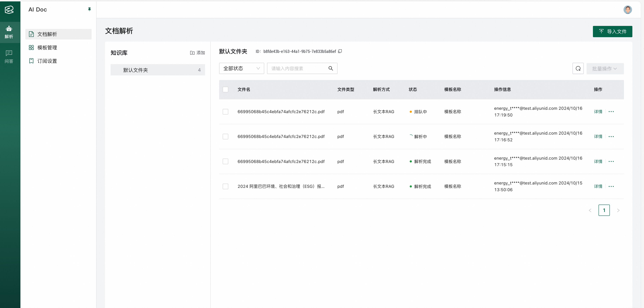The height and width of the screenshot is (308, 644).
Task: Click the 解析方式 column header
Action: click(x=381, y=90)
